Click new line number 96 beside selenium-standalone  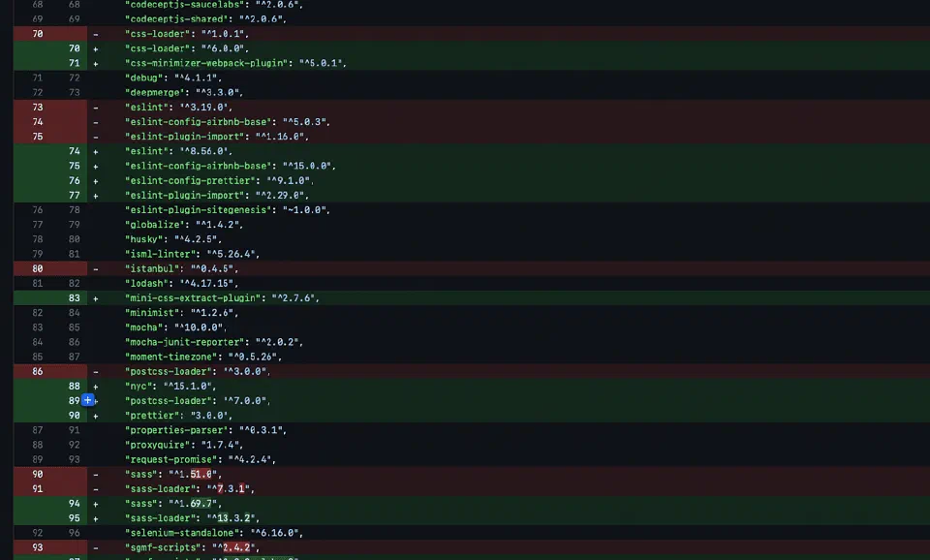(x=75, y=533)
